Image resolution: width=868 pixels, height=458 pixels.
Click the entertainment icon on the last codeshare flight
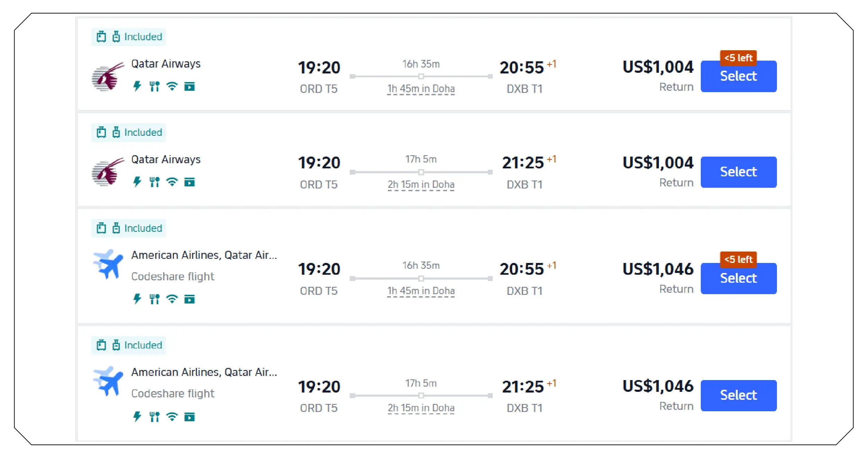[x=189, y=417]
